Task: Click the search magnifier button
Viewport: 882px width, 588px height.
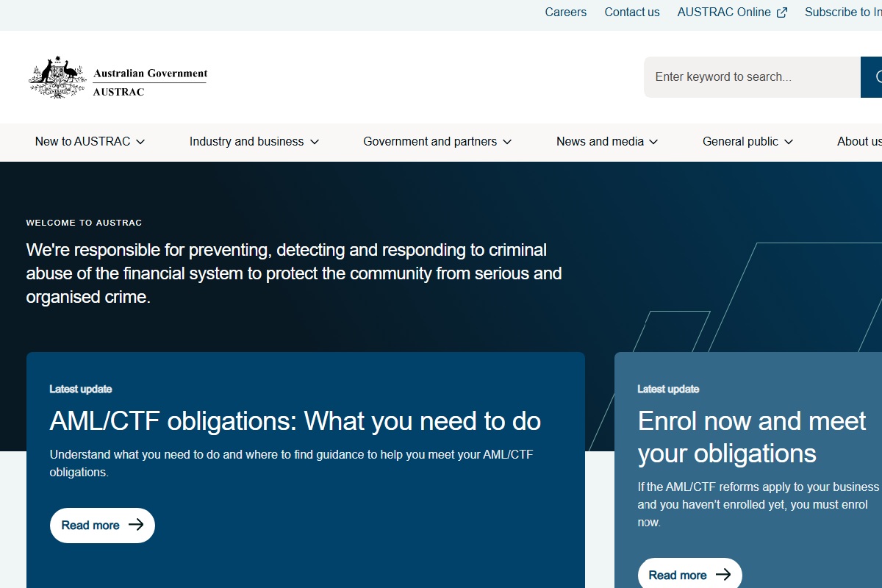Action: point(872,77)
